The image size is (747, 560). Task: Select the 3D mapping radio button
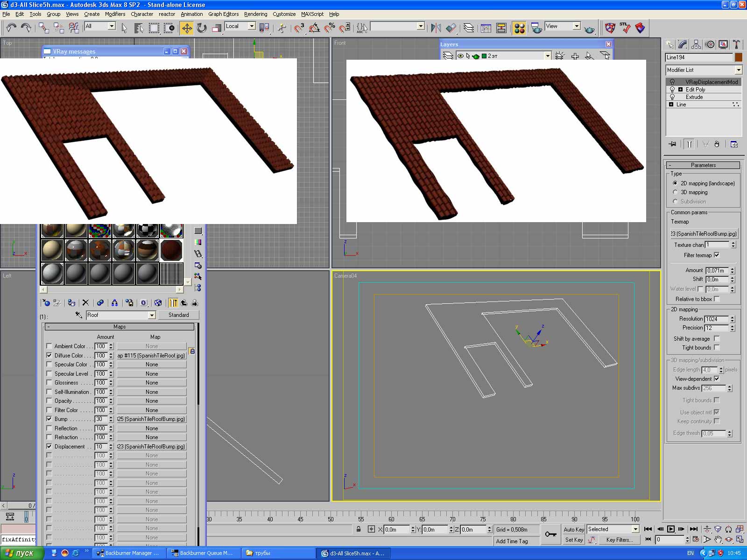(675, 192)
